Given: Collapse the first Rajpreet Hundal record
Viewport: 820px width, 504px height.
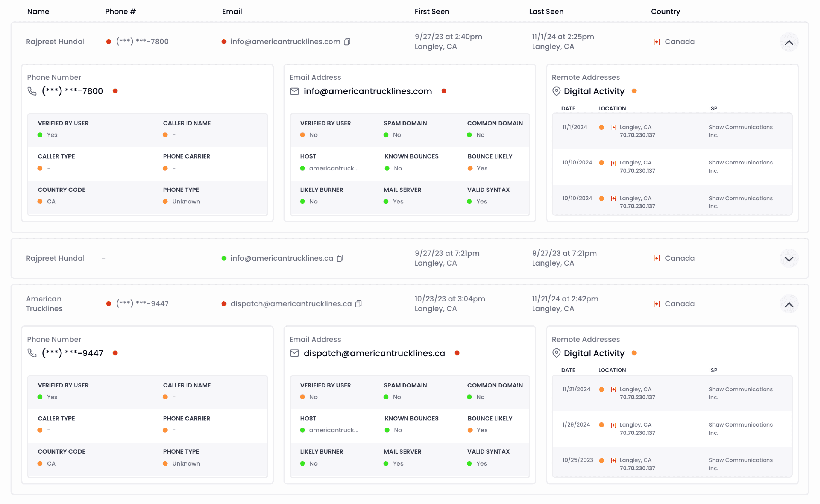Looking at the screenshot, I should click(x=789, y=42).
